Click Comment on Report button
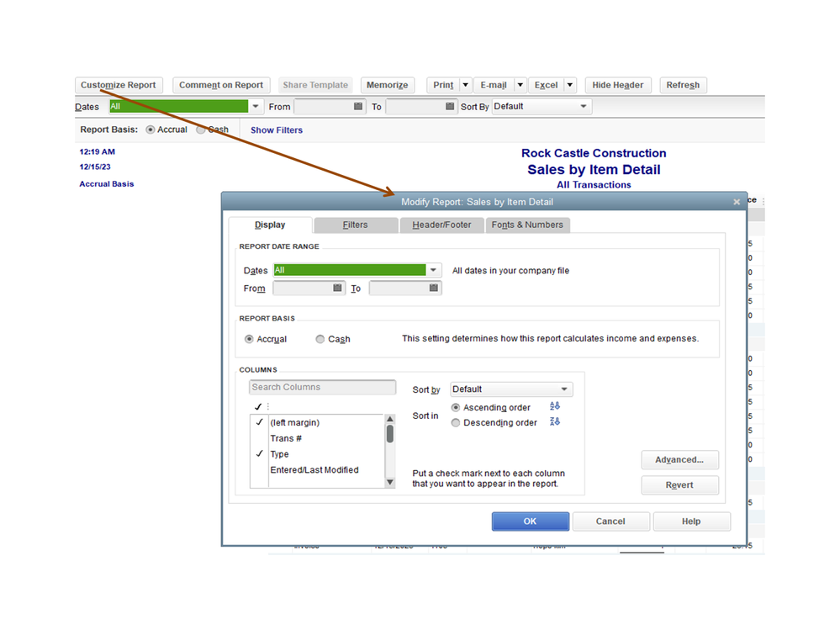 pos(220,85)
